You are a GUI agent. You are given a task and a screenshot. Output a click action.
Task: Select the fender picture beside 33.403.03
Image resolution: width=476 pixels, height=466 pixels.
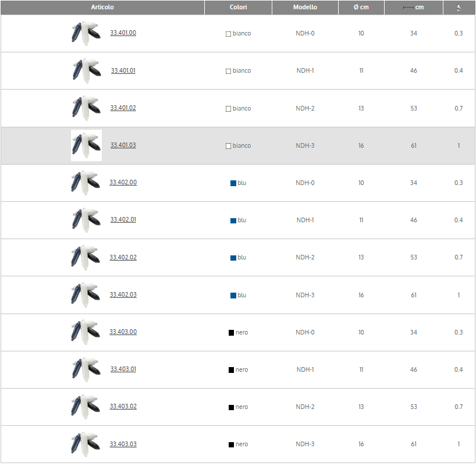[86, 444]
